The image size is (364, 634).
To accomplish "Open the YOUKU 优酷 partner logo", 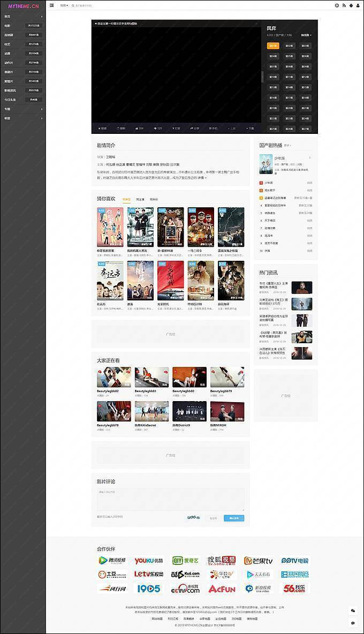I will click(149, 561).
